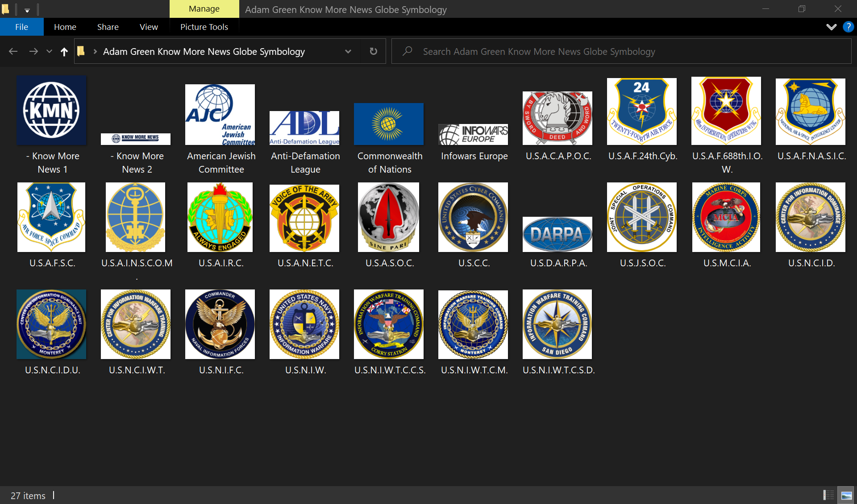Click the 'U.S.C.C.' file name label

click(x=474, y=263)
